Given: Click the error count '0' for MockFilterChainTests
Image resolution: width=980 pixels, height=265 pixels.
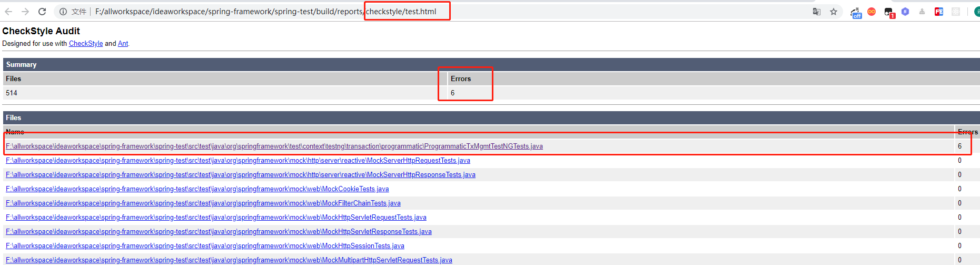Looking at the screenshot, I should [x=959, y=203].
